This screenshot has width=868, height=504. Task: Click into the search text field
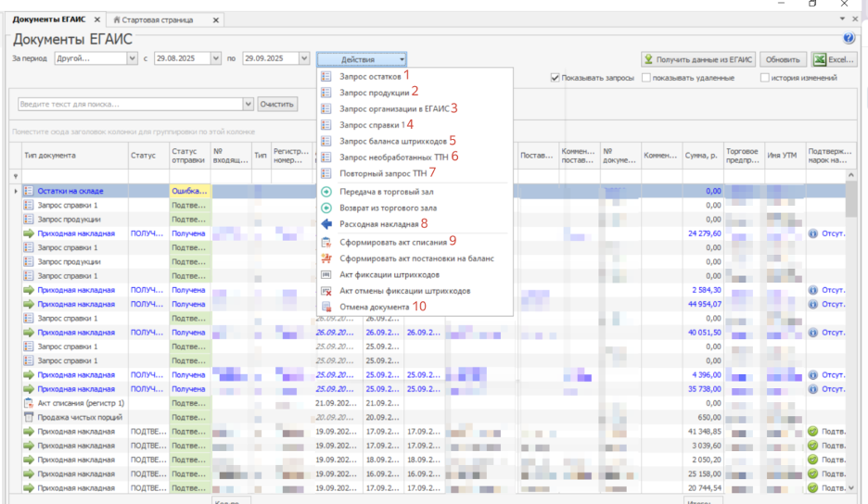[131, 104]
